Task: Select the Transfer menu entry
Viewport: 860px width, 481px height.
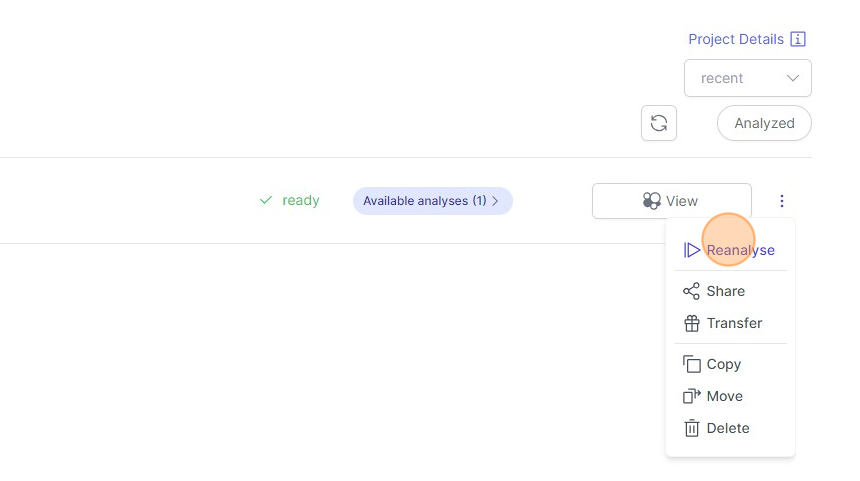Action: (x=734, y=323)
